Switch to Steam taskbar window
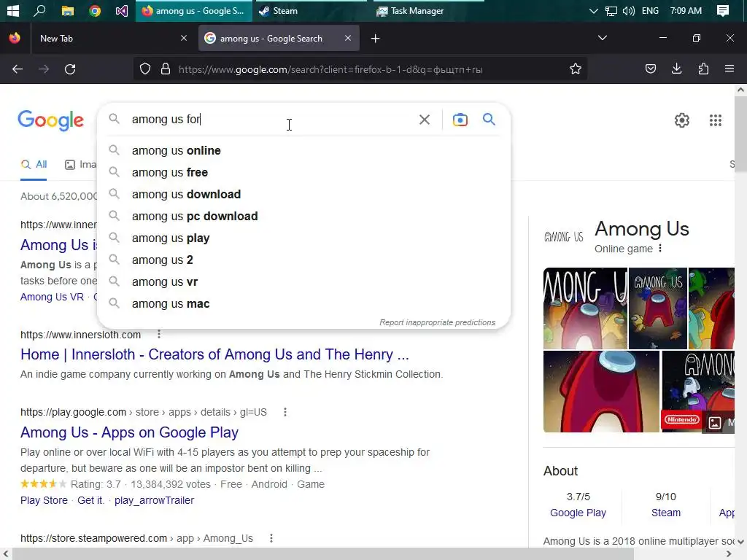 click(x=309, y=10)
